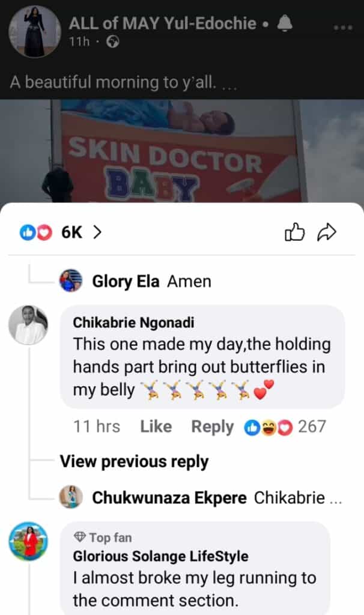Expand the truncated post text ellipsis
The height and width of the screenshot is (615, 364).
pos(229,82)
